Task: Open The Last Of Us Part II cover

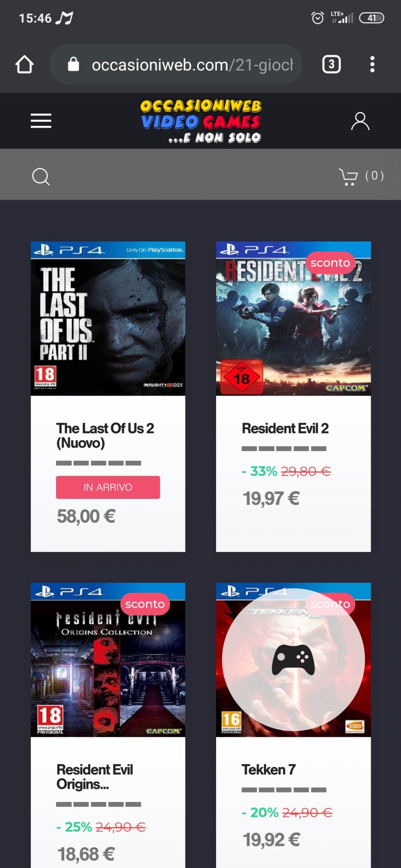Action: pos(108,319)
